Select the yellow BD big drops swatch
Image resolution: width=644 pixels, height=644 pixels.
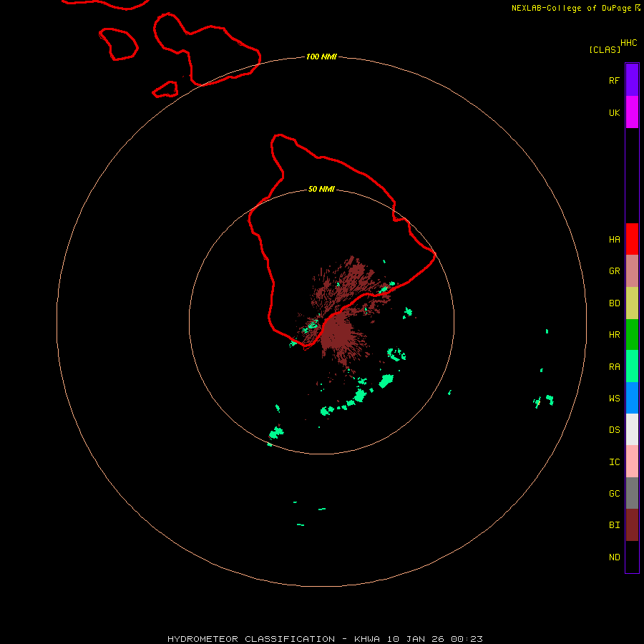tap(632, 303)
